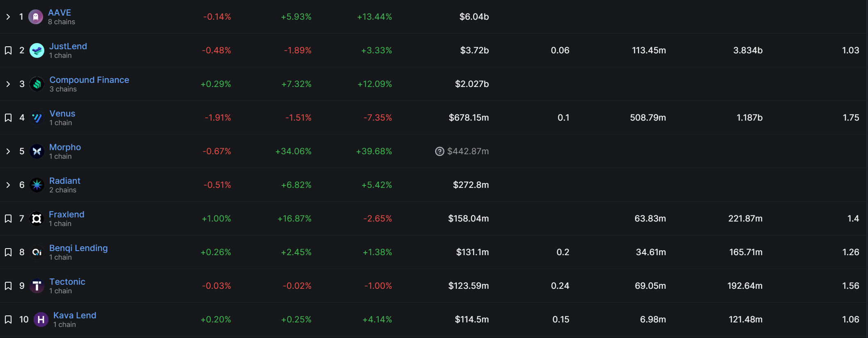Click the JustLend protocol logo

click(x=37, y=50)
